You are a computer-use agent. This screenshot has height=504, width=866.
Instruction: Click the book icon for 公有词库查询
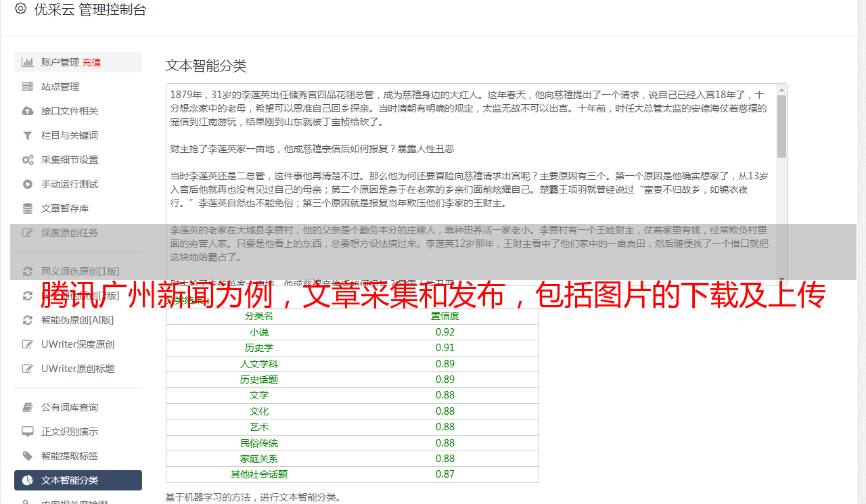[28, 407]
